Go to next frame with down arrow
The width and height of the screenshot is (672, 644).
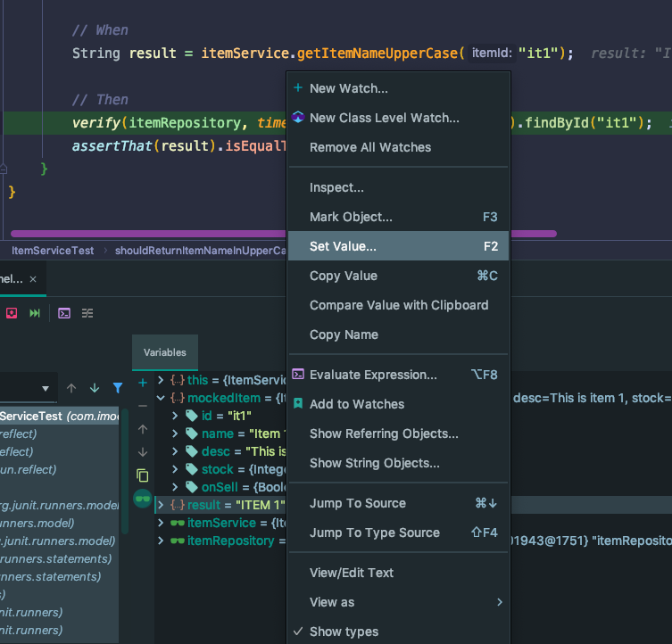click(x=95, y=388)
